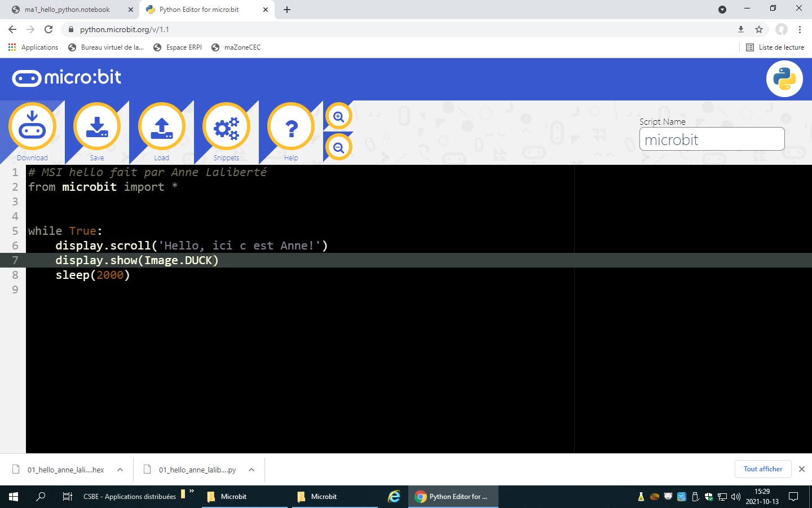Open the Chrome three-dot menu

[800, 29]
